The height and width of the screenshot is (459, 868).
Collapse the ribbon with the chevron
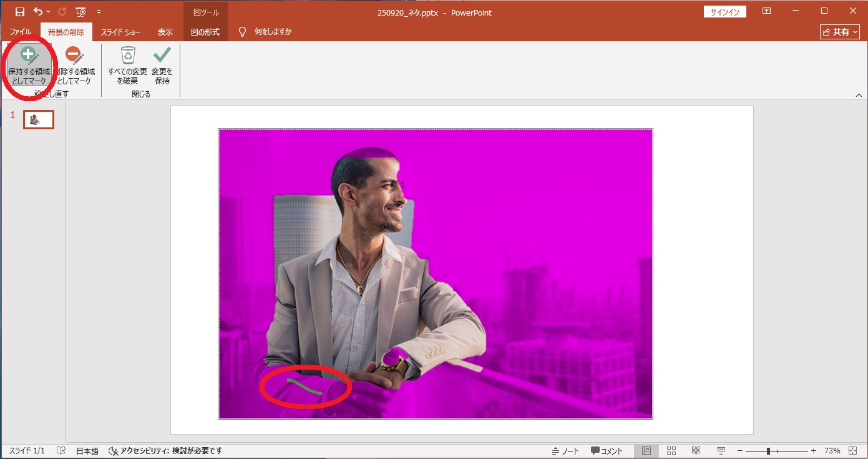[x=859, y=96]
